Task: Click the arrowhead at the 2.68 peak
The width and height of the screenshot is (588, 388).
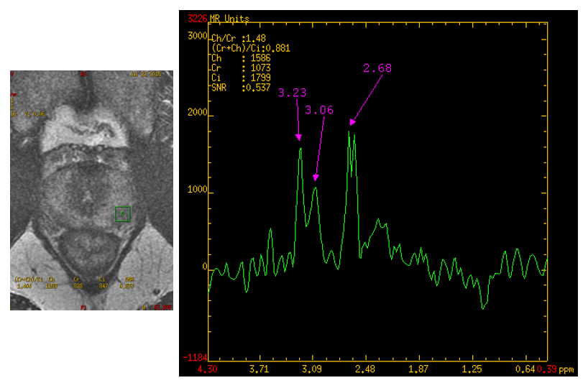Action: click(352, 122)
